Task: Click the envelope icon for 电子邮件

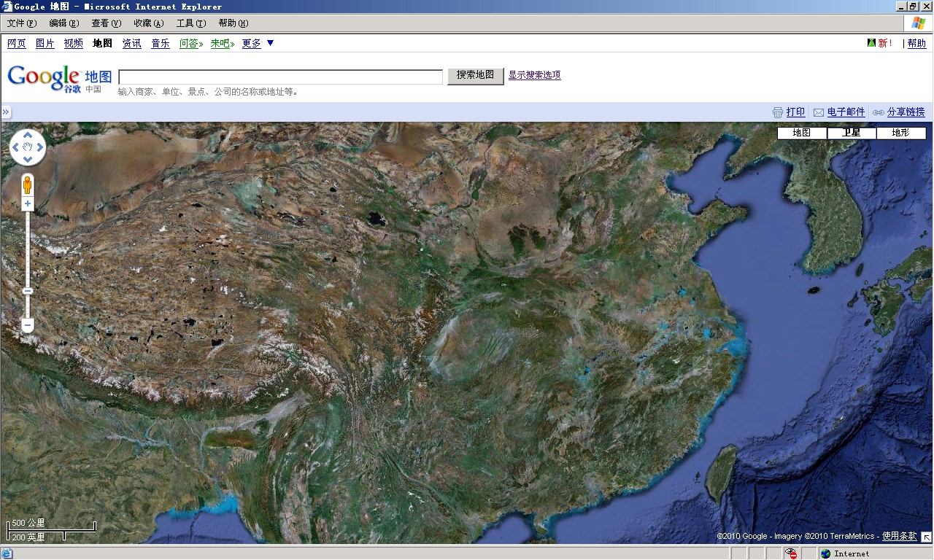Action: (x=819, y=112)
